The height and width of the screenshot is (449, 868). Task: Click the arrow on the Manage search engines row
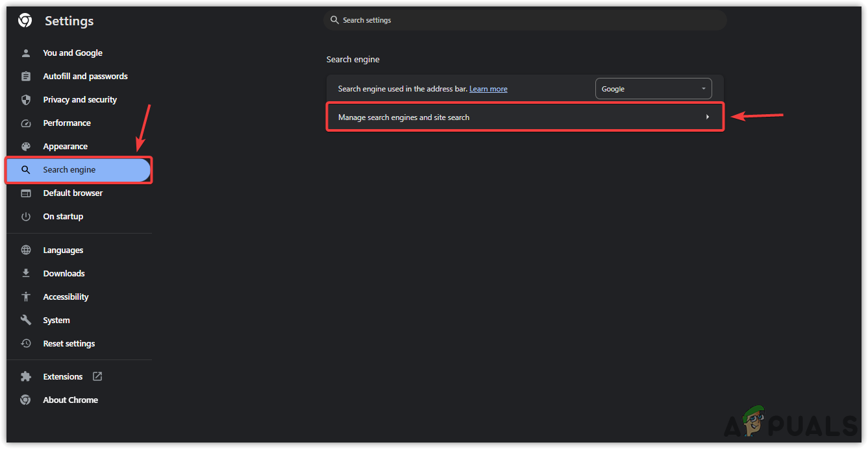click(708, 117)
